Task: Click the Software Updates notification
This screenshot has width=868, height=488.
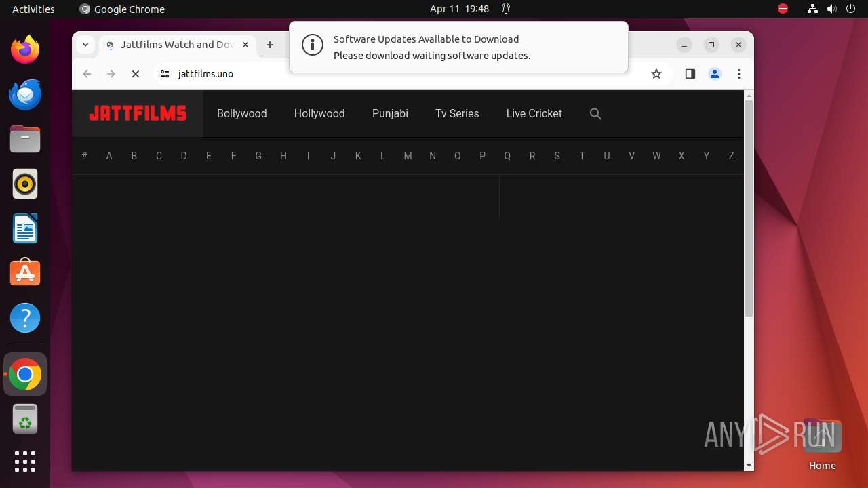Action: point(458,47)
